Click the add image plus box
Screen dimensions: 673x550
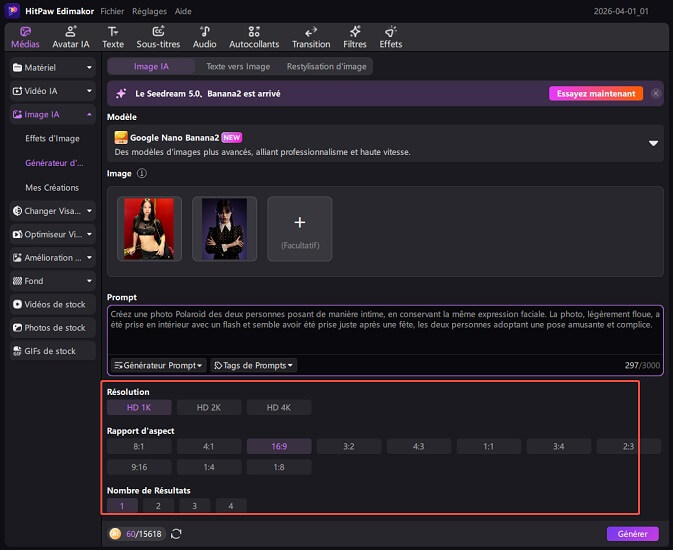(x=300, y=228)
